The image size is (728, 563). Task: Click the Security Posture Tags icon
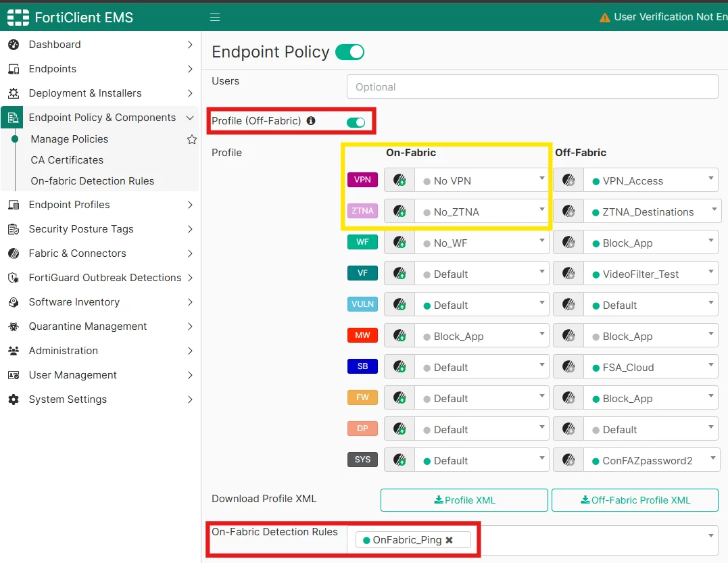14,229
